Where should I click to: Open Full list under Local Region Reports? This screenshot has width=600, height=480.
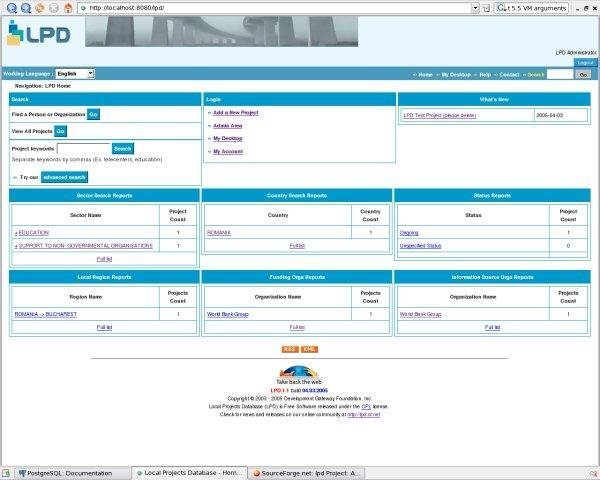104,327
